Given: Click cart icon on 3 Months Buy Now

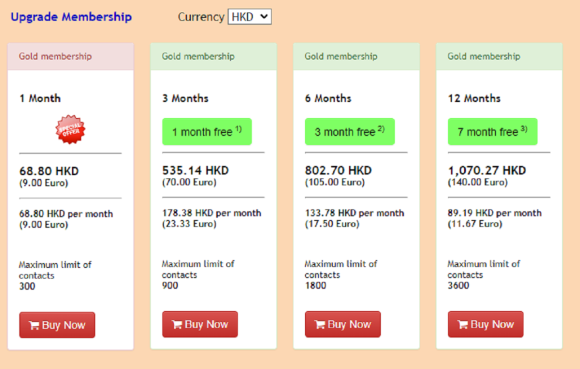Looking at the screenshot, I should [x=177, y=325].
